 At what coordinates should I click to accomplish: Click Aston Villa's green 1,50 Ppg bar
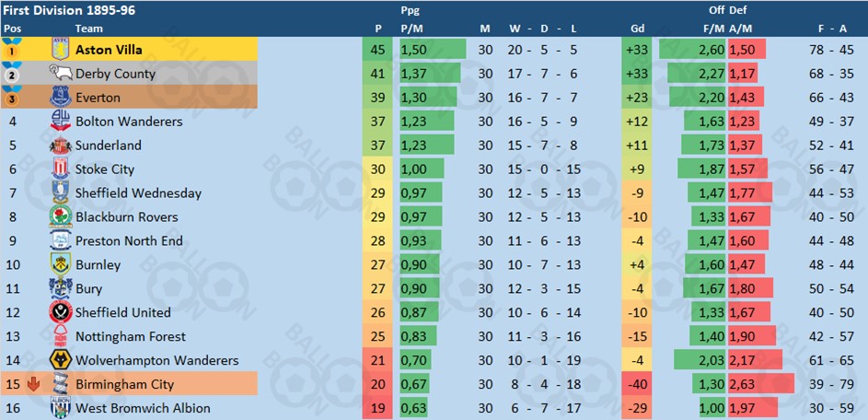coord(431,50)
